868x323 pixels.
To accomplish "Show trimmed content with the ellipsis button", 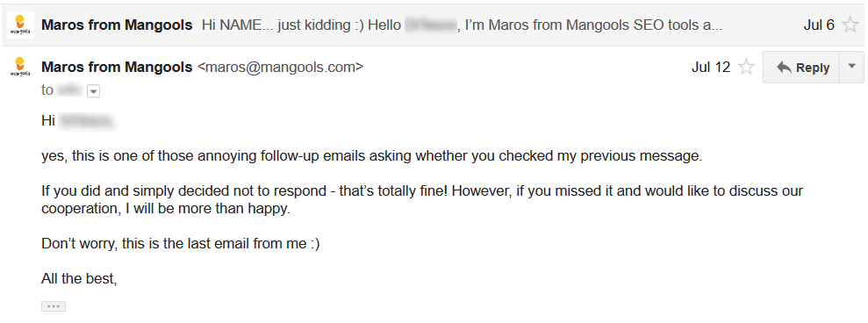I will point(54,306).
